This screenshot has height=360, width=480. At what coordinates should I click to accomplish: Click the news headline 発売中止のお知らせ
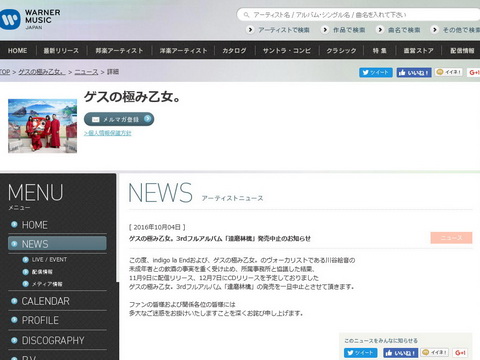click(x=220, y=239)
